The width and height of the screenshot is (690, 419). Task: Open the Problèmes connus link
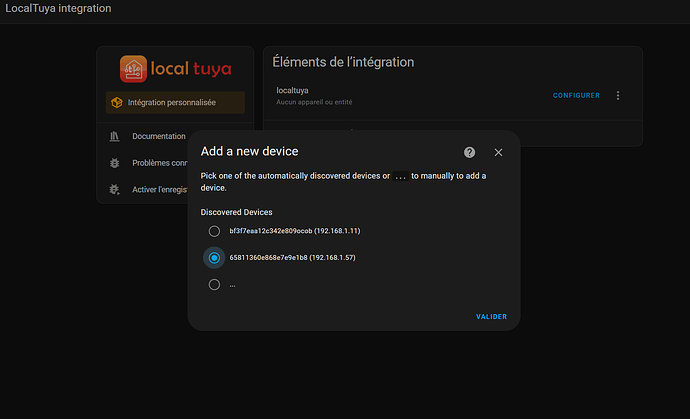160,163
